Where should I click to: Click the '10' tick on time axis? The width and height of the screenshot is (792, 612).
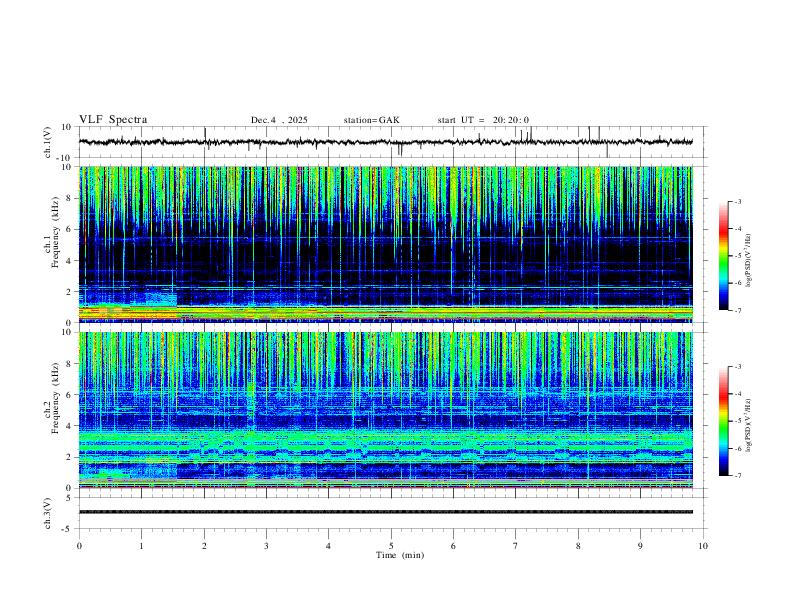point(703,546)
